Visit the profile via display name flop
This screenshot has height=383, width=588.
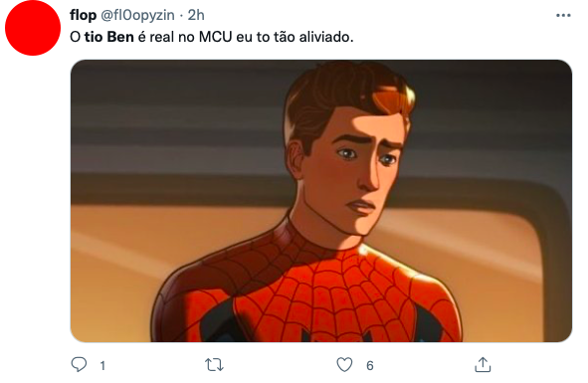83,15
